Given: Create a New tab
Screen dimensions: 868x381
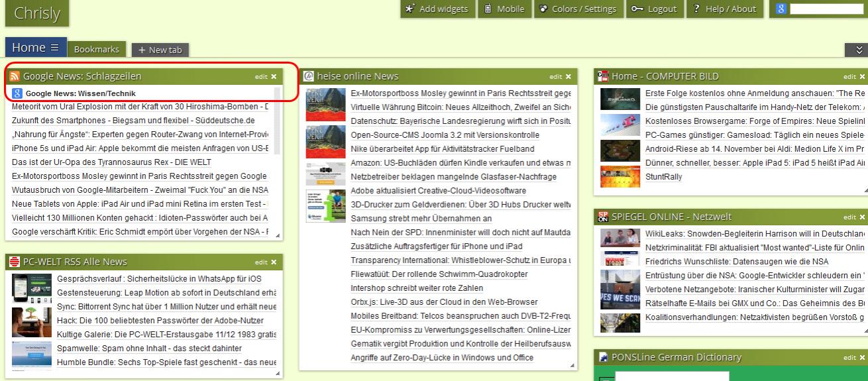Looking at the screenshot, I should click(x=160, y=50).
